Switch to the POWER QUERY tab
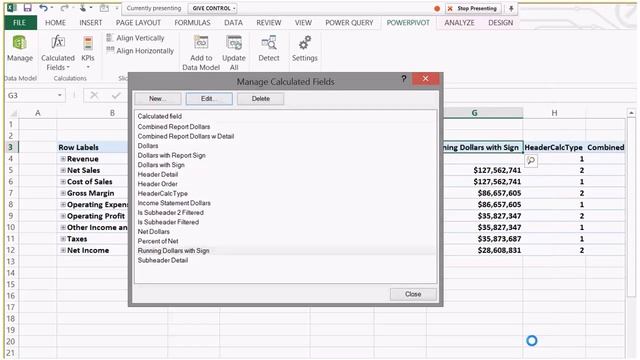This screenshot has height=360, width=640. [349, 23]
